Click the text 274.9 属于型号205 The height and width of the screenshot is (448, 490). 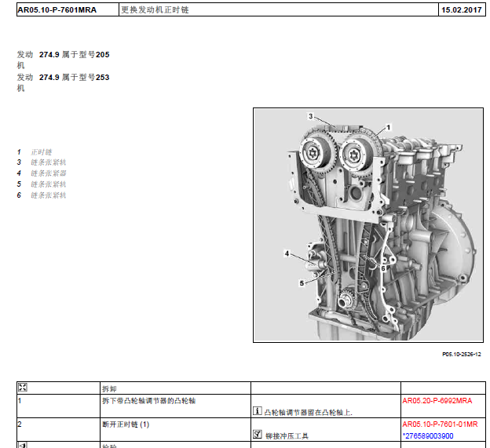75,54
